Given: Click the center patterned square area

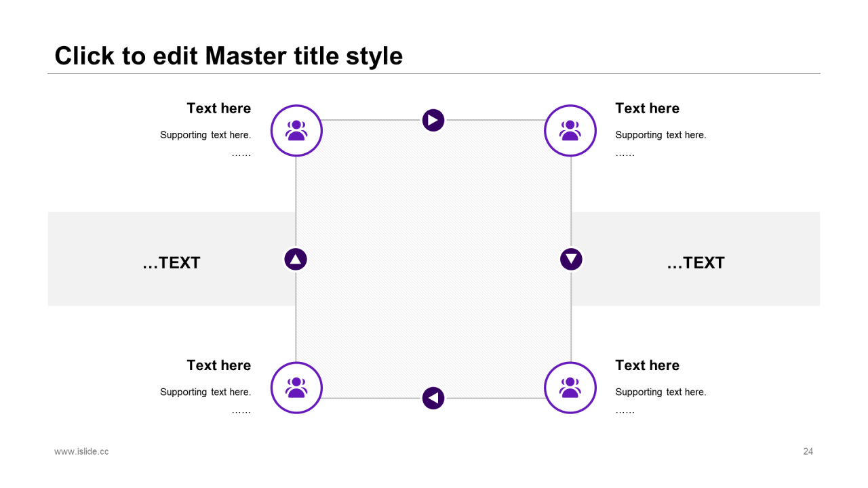Looking at the screenshot, I should point(433,259).
